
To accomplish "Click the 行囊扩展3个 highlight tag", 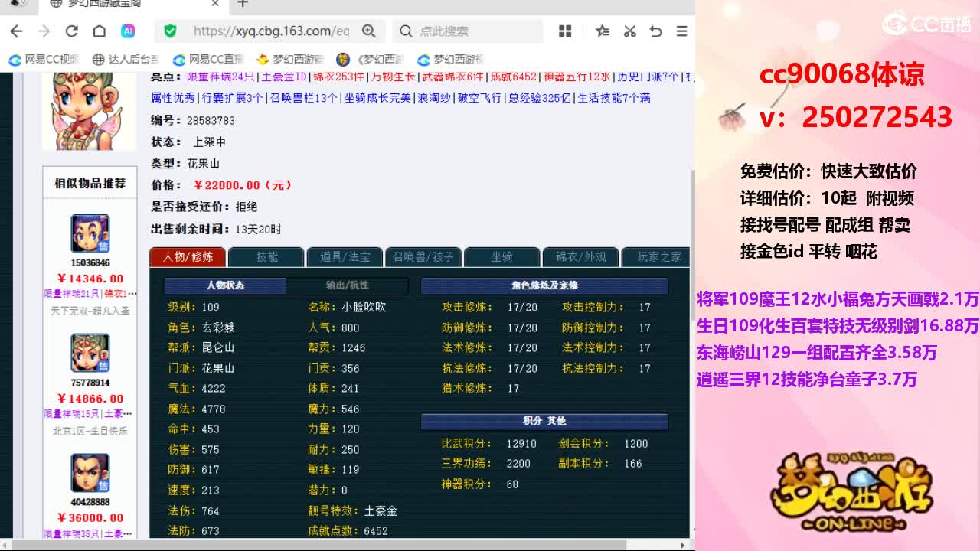I will click(233, 98).
